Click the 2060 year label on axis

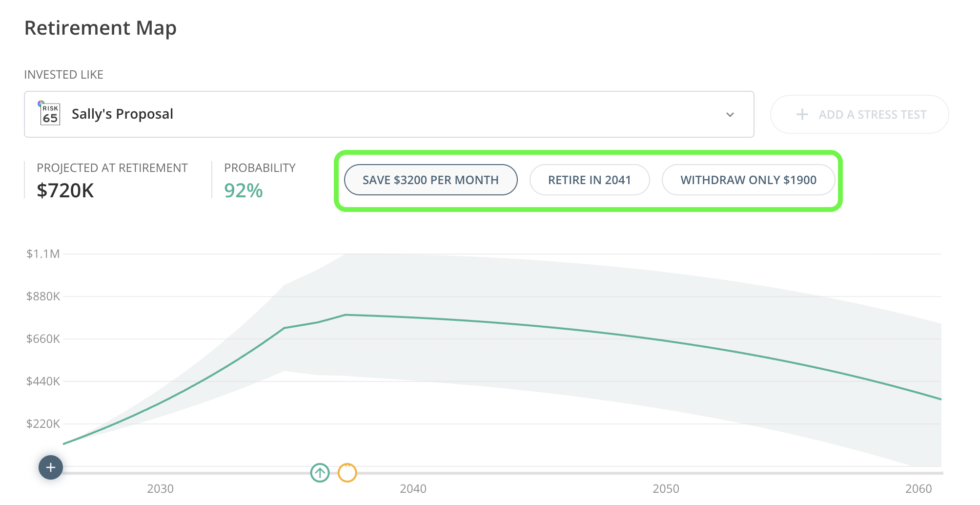coord(919,488)
